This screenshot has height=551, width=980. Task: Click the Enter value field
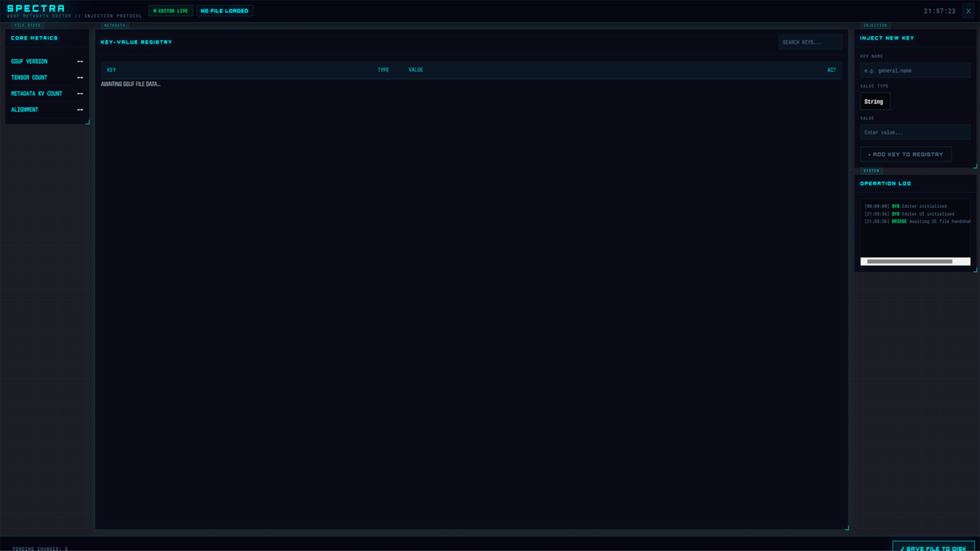(x=915, y=132)
